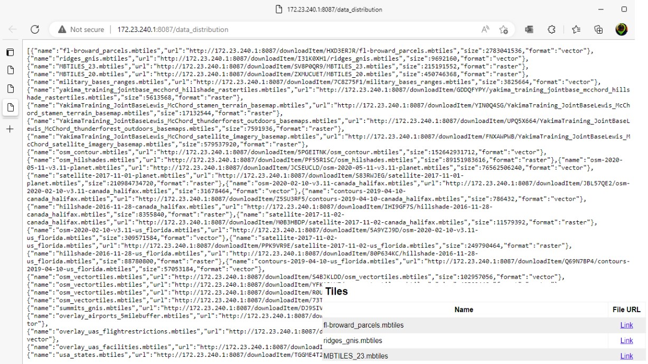Viewport: 648px width, 364px height.
Task: Open the Extensions puzzle-piece menu
Action: coord(551,29)
